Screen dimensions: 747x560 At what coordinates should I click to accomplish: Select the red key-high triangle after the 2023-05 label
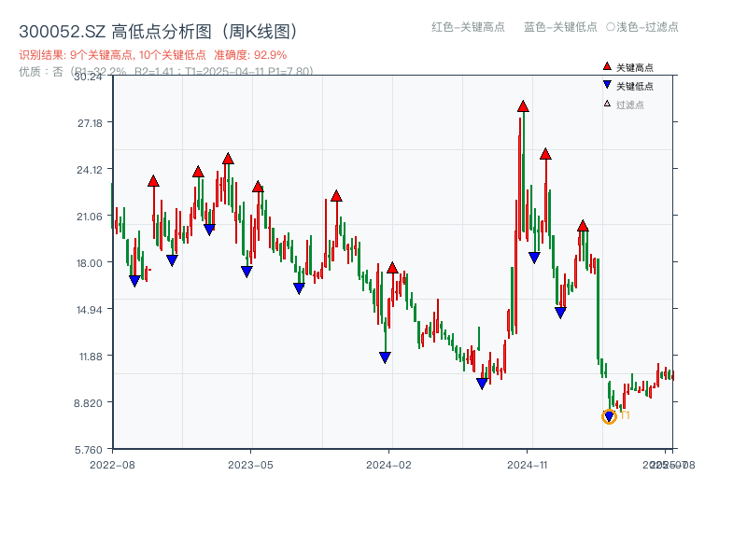click(x=335, y=196)
